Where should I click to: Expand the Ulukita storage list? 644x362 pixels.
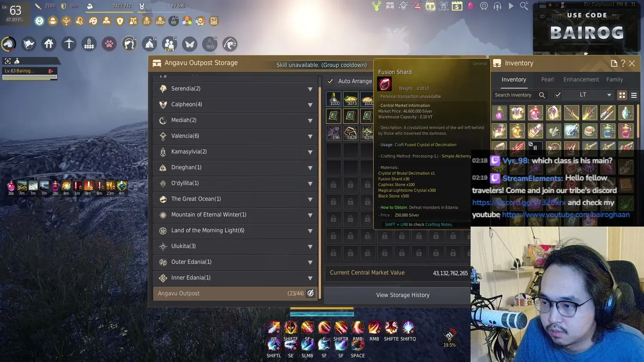coord(310,246)
